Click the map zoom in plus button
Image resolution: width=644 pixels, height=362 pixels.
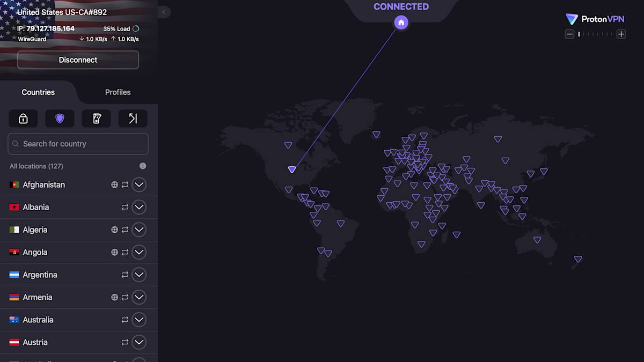(621, 34)
